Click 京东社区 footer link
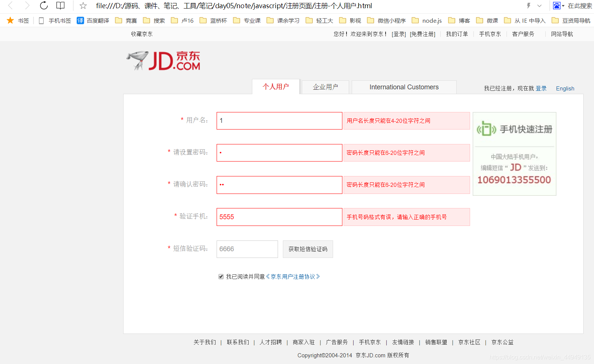Image resolution: width=594 pixels, height=364 pixels. coord(469,342)
